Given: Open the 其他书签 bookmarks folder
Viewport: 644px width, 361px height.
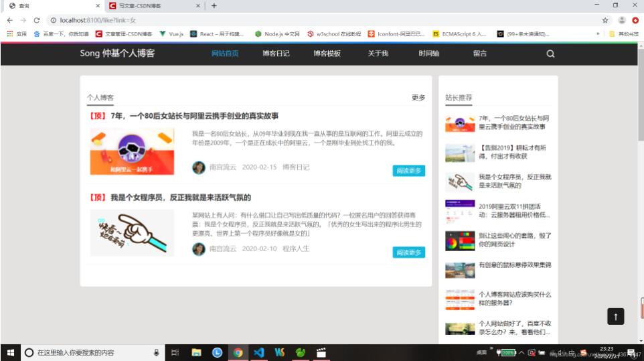Looking at the screenshot, I should click(x=623, y=33).
